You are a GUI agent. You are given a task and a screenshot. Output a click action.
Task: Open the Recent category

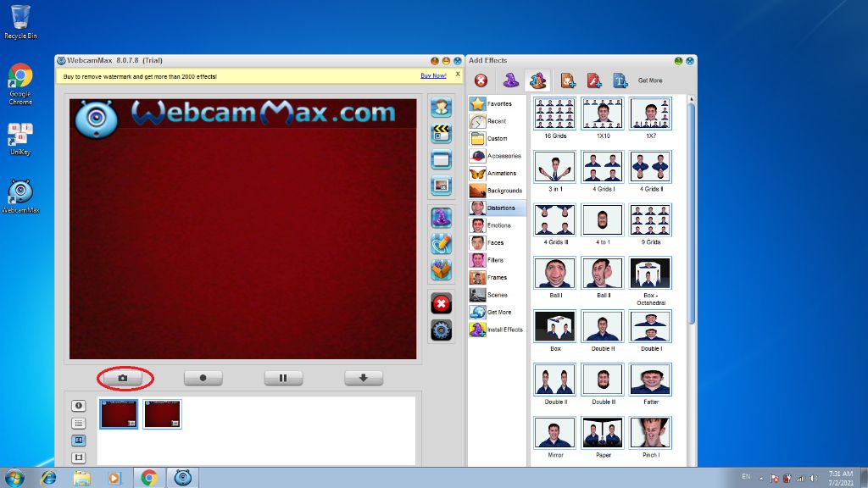pos(497,121)
